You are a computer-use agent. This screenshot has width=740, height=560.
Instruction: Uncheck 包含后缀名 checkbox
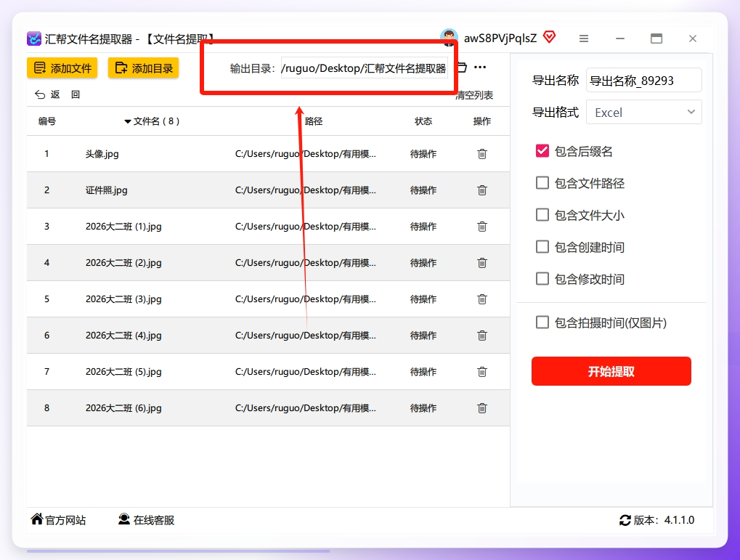click(x=542, y=151)
